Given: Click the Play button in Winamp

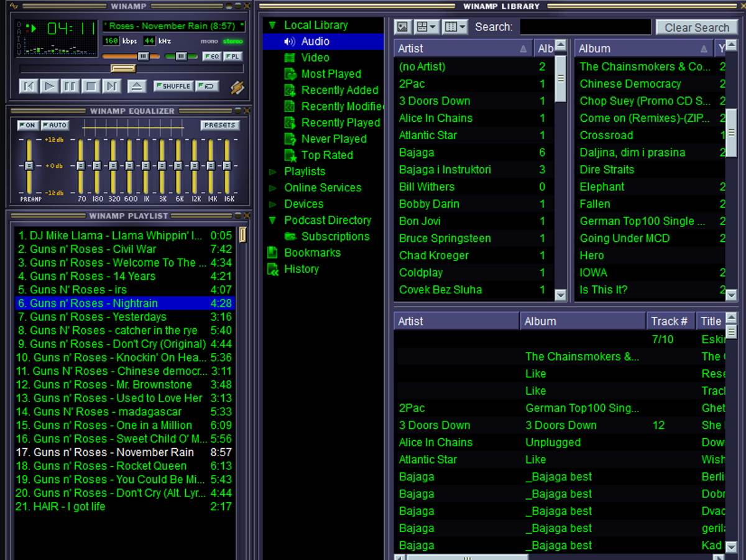Looking at the screenshot, I should (49, 86).
